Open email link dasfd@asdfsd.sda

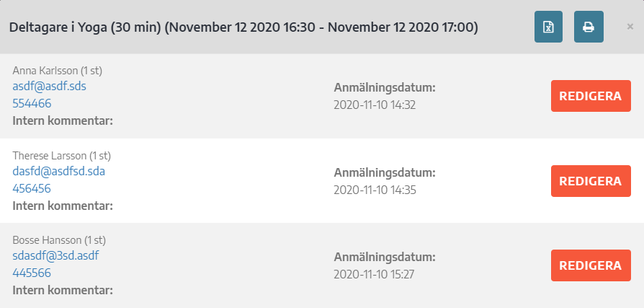[59, 171]
